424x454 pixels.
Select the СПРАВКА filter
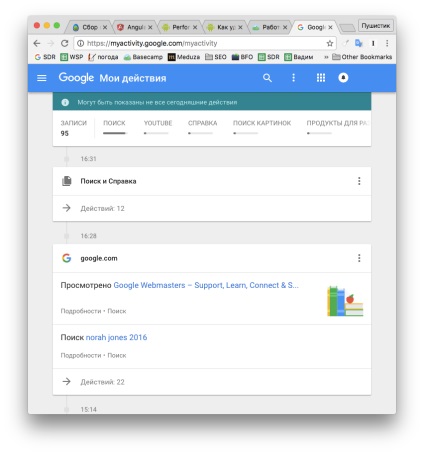[202, 127]
